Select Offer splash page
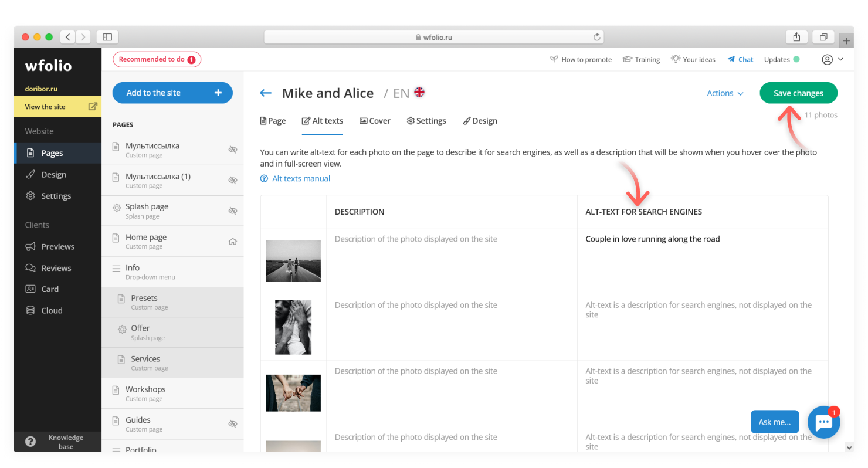This screenshot has height=468, width=868. click(x=172, y=333)
